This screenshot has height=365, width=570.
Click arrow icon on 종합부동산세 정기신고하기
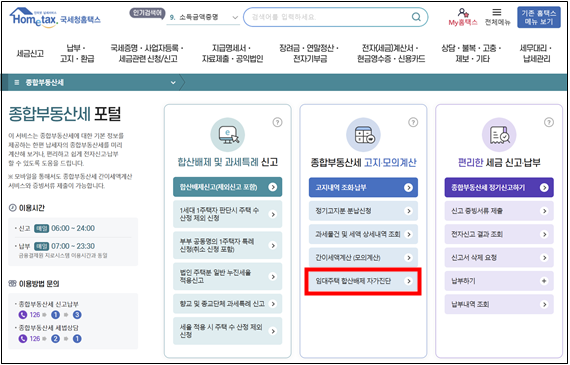click(x=544, y=188)
